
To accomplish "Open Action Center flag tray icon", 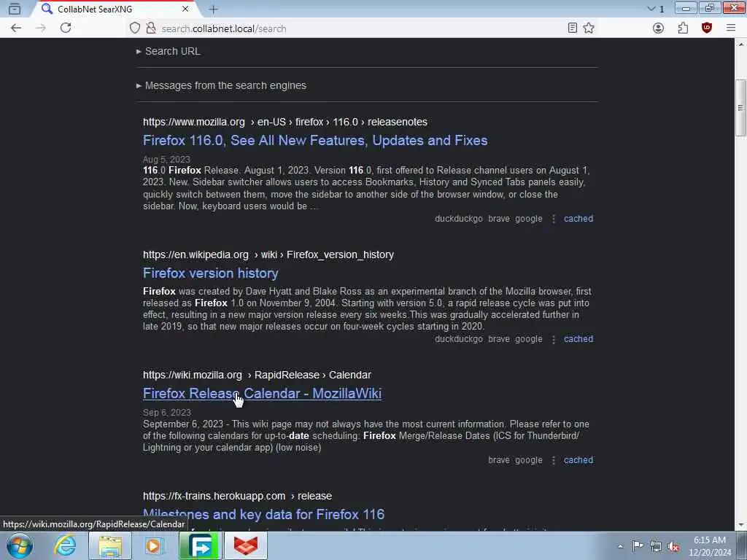I will 638,545.
